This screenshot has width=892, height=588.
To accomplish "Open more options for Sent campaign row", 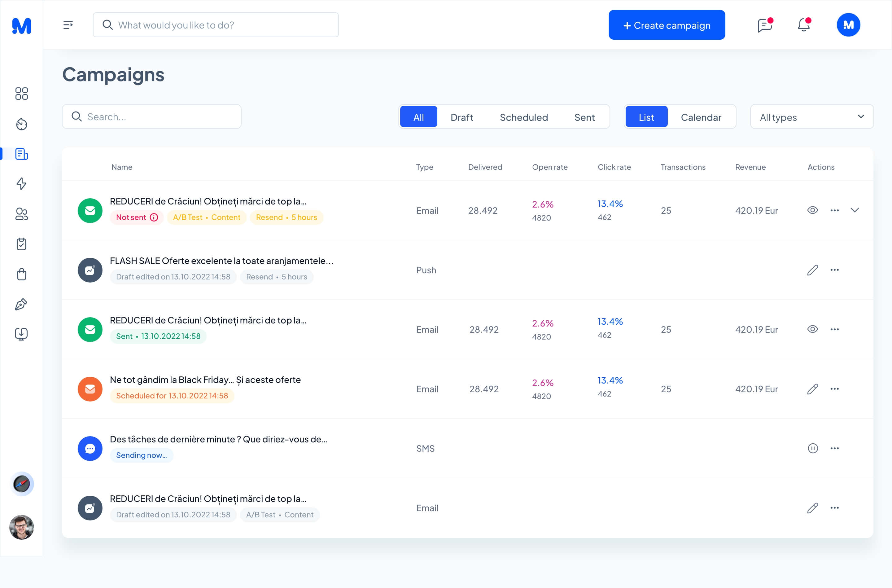I will click(x=835, y=329).
